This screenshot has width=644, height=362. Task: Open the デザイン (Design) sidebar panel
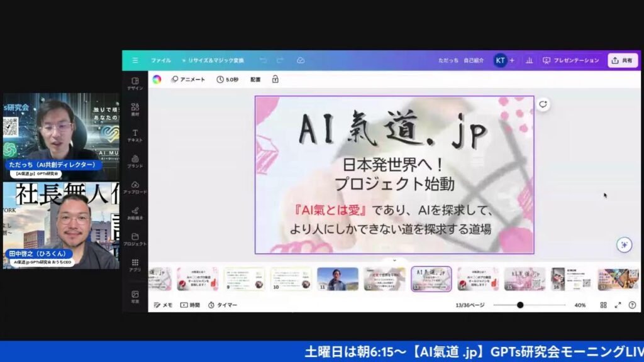135,84
